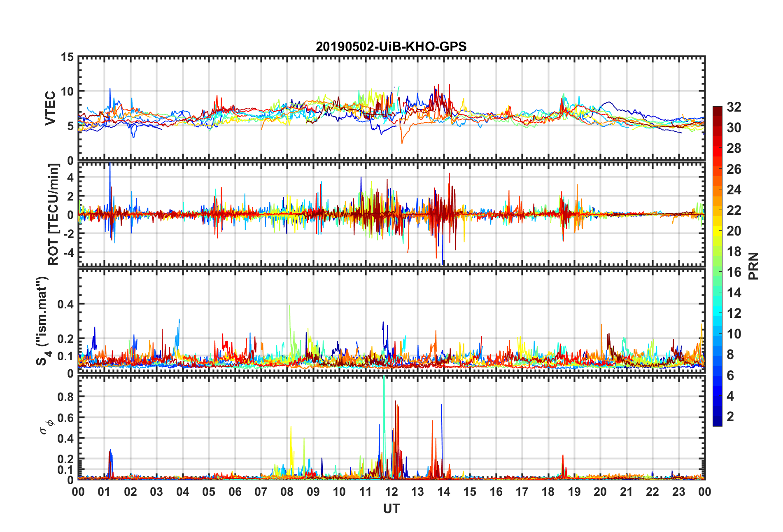Select colorbar tick value 16
783x532 pixels.
click(734, 272)
